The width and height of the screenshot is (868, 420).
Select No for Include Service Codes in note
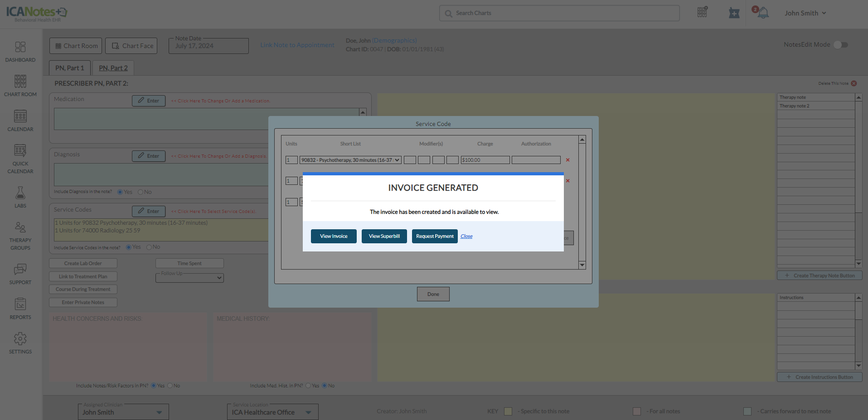(x=149, y=247)
